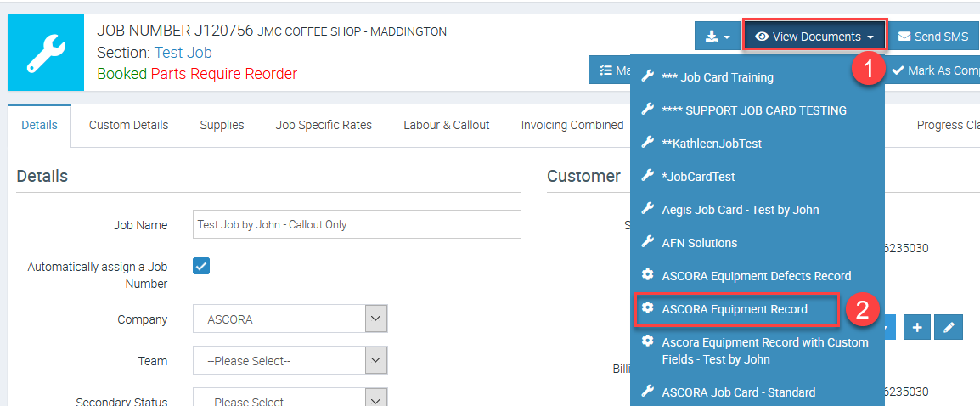Expand the View Documents dropdown
The width and height of the screenshot is (980, 406).
(814, 37)
